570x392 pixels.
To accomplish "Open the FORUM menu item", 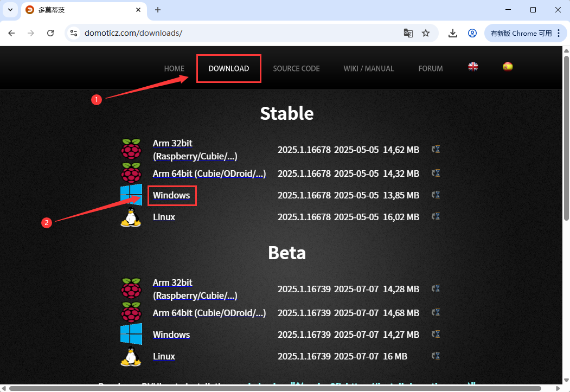I will [x=431, y=69].
